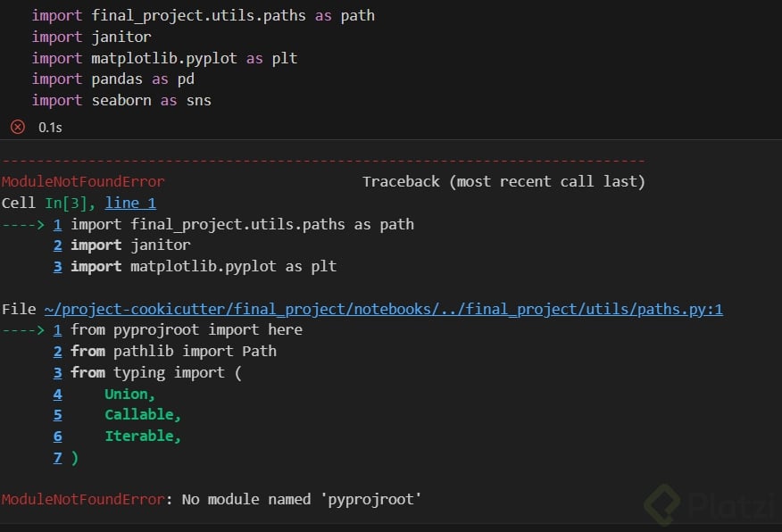Click line number 1 before 'import final_project' in traceback
The height and width of the screenshot is (532, 782).
pyautogui.click(x=57, y=224)
